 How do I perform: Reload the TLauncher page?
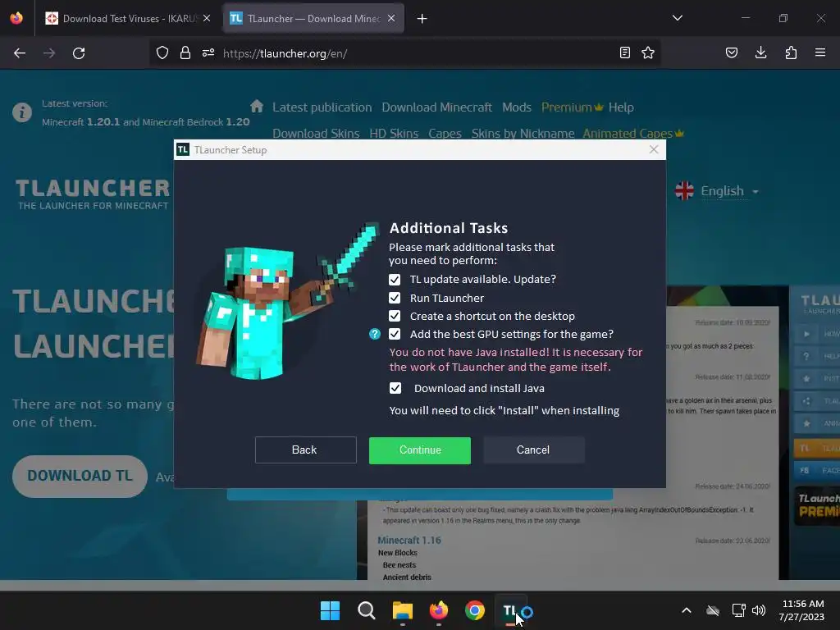point(79,53)
